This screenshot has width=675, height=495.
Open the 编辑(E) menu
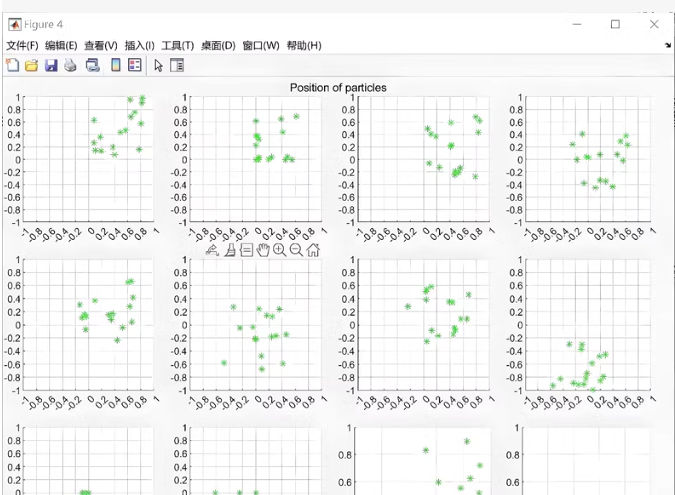(61, 46)
